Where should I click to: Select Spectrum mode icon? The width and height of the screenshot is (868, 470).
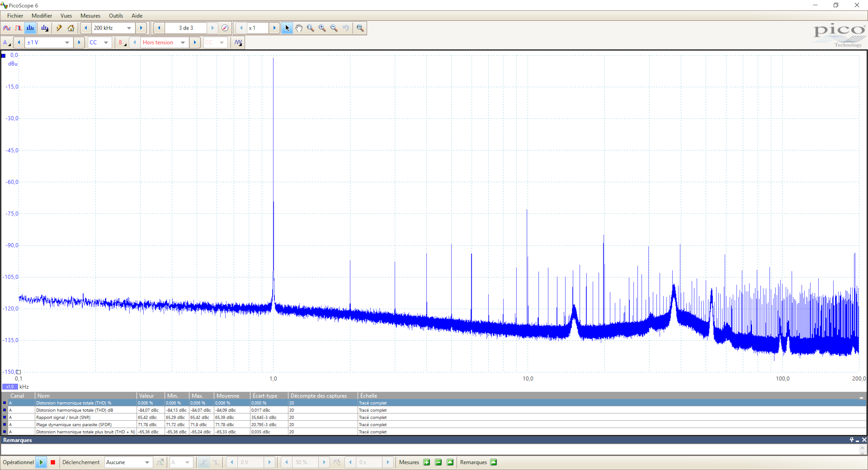point(30,28)
